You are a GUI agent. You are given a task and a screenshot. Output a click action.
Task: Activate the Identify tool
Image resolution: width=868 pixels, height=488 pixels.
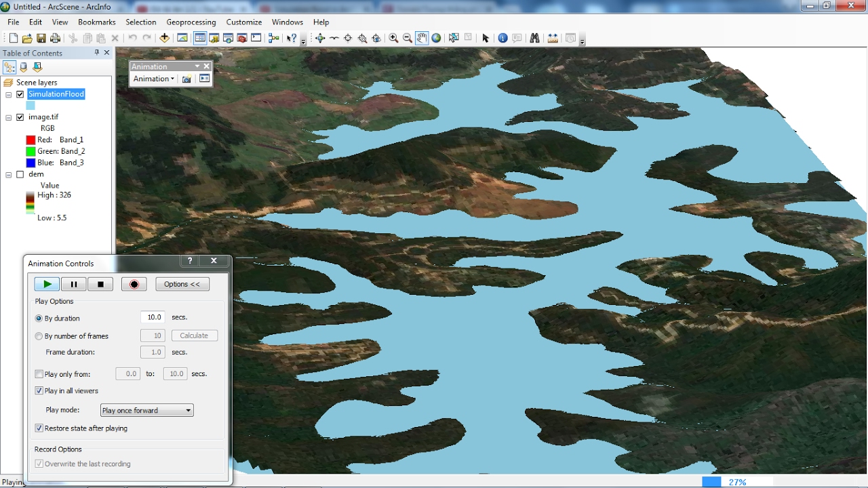tap(502, 39)
